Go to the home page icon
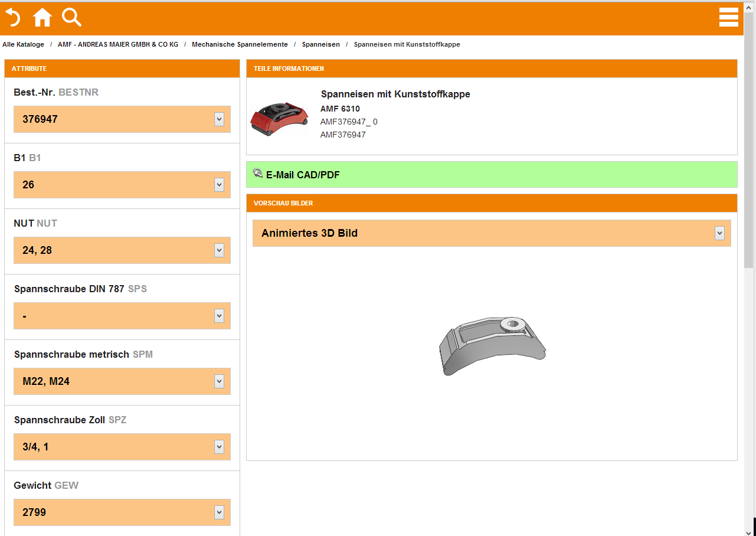The width and height of the screenshot is (756, 536). click(x=42, y=18)
